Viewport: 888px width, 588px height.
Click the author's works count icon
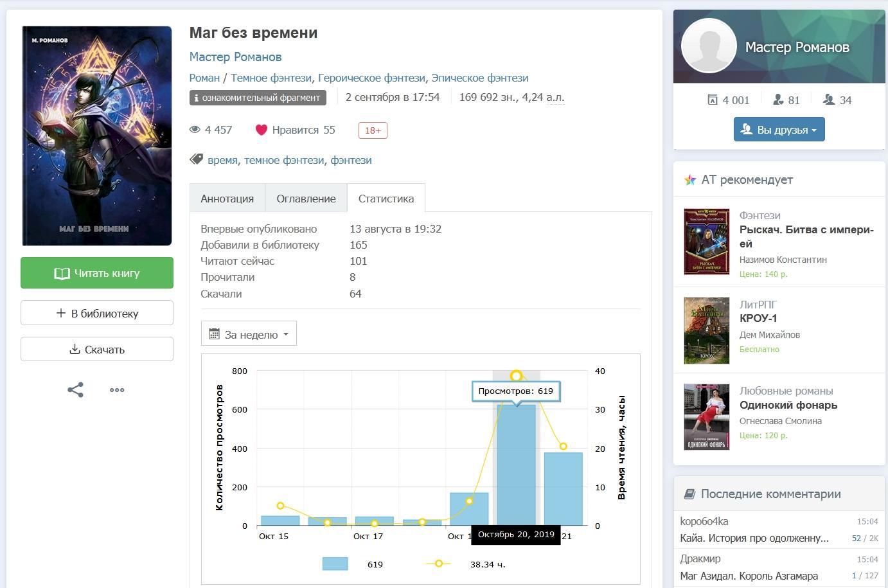(712, 100)
